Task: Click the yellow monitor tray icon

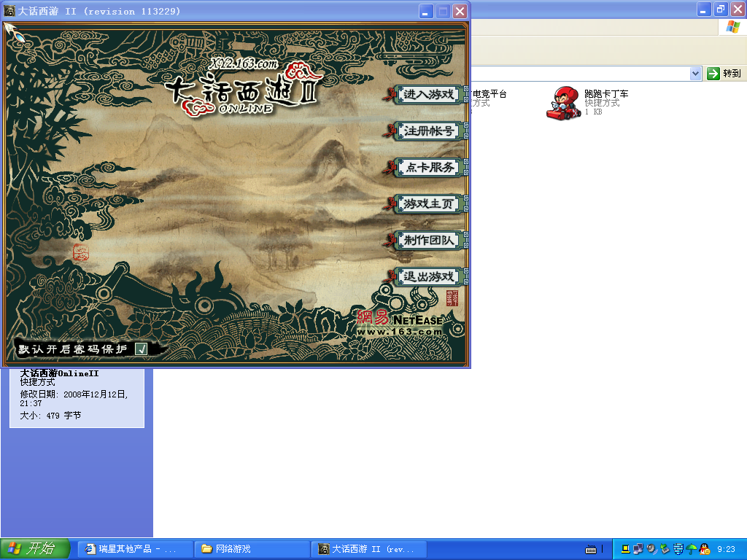Action: click(x=625, y=549)
